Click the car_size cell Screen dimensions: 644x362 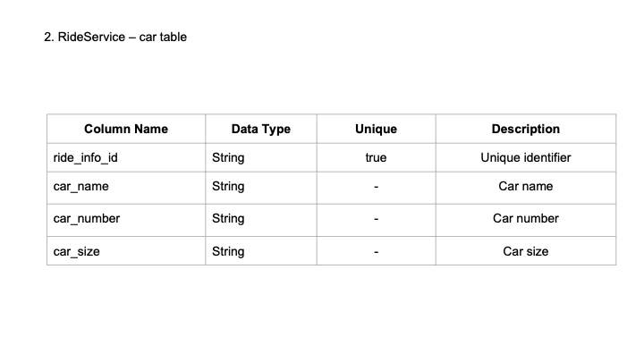126,251
